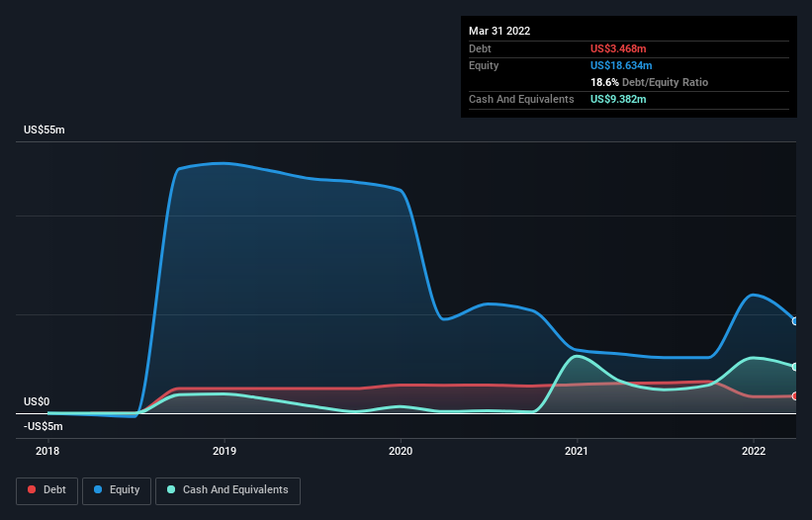Toggle the Equity series legend button
The height and width of the screenshot is (520, 812).
pos(117,490)
